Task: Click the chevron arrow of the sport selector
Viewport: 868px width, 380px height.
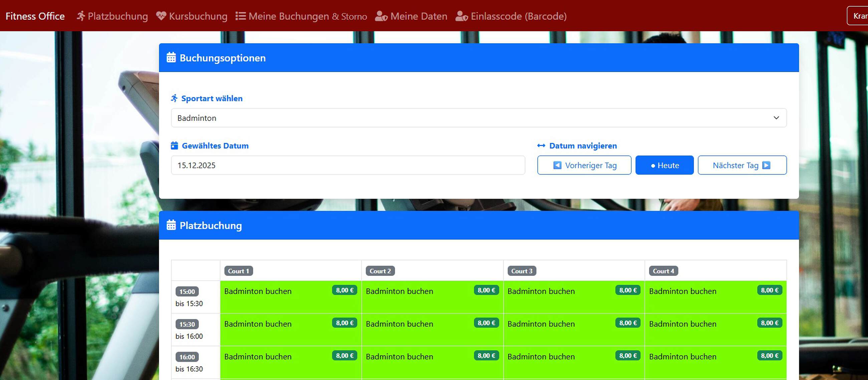Action: (x=776, y=118)
